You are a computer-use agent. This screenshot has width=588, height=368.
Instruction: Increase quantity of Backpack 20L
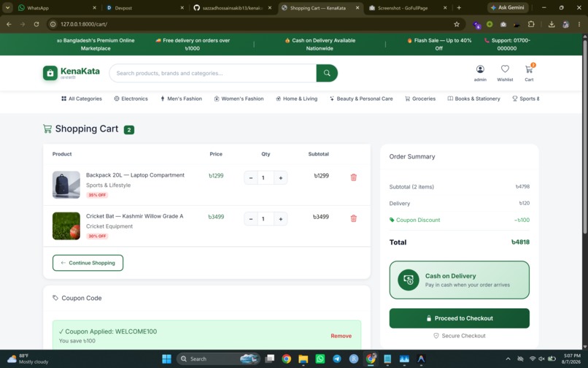coord(280,177)
